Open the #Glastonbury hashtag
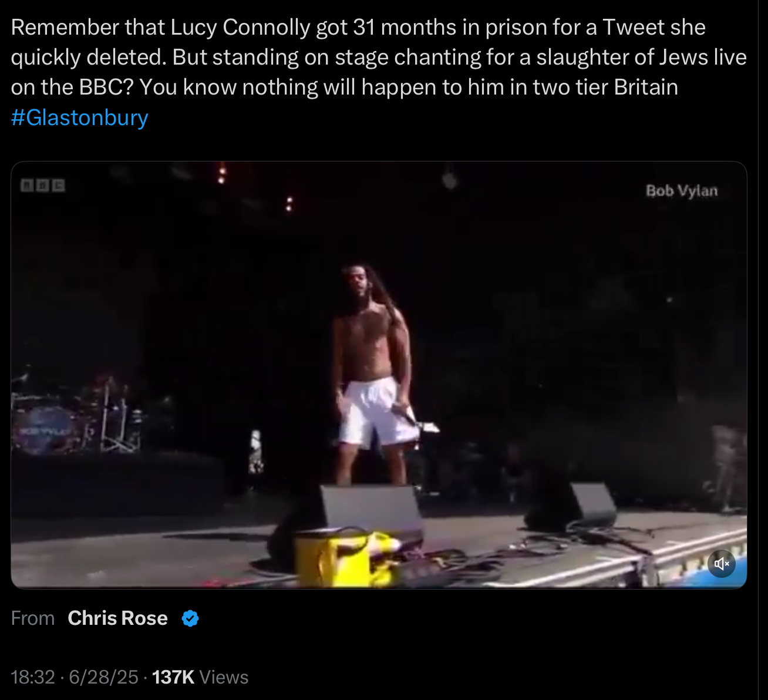This screenshot has width=768, height=700. pyautogui.click(x=79, y=117)
